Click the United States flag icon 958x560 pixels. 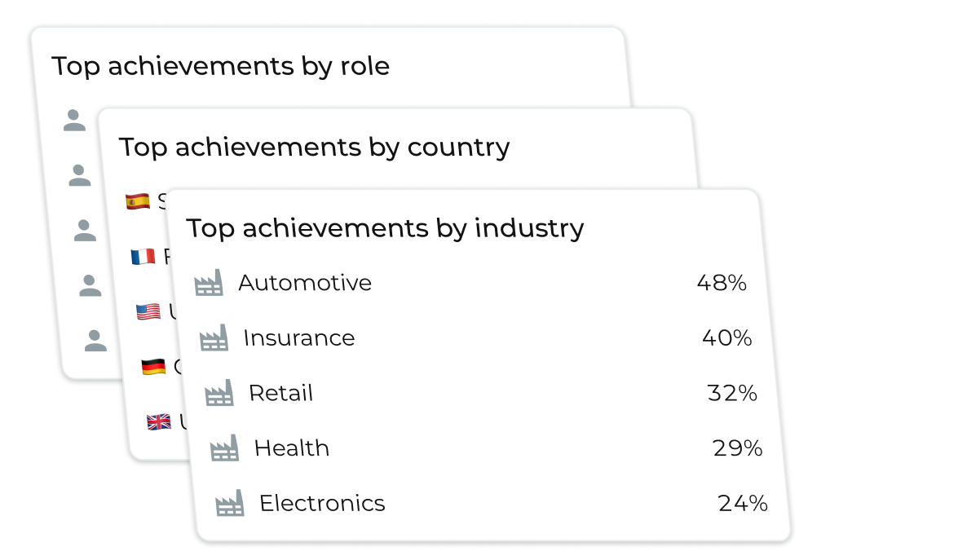pos(148,311)
